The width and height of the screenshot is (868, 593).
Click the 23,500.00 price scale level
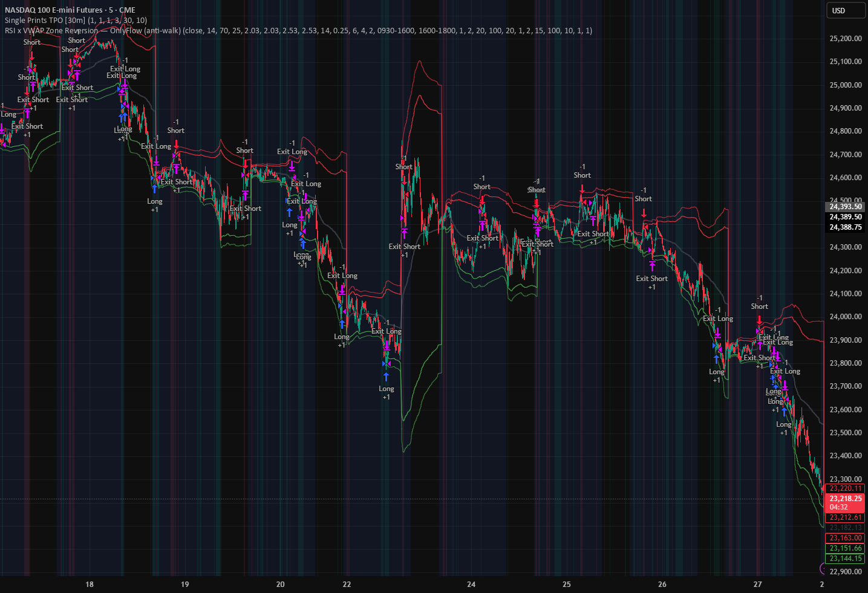(x=846, y=433)
